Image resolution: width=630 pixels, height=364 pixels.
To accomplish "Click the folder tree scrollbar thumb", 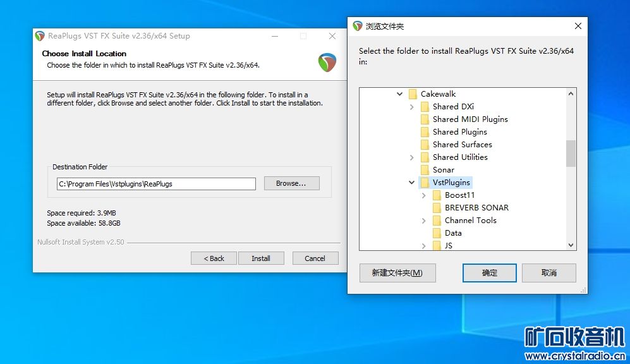I will click(x=571, y=153).
